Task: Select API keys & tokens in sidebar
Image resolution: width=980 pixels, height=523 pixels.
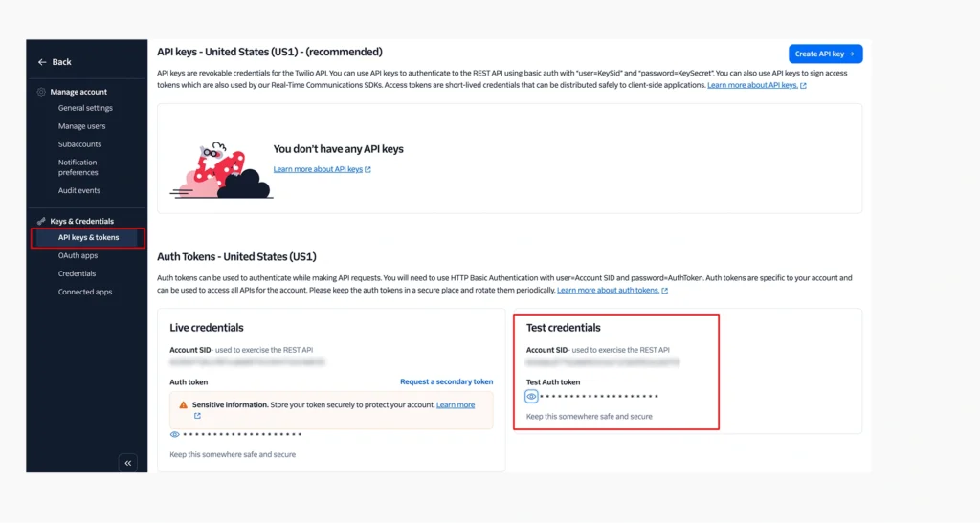Action: point(88,238)
